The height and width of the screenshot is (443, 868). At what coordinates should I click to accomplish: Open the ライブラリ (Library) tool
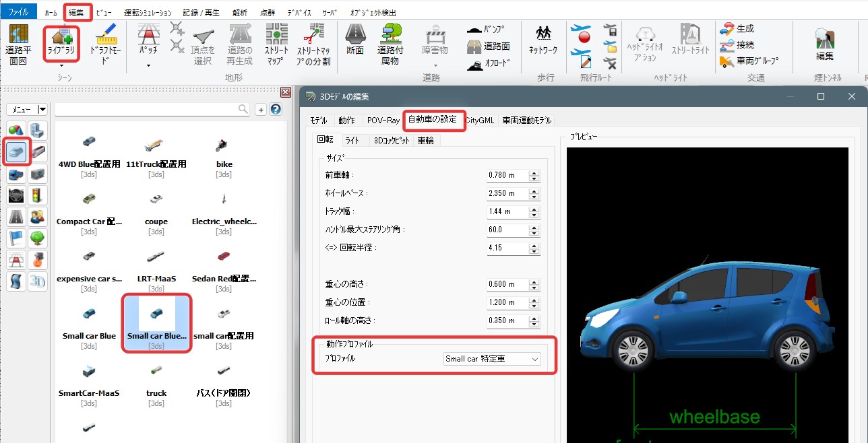(61, 42)
